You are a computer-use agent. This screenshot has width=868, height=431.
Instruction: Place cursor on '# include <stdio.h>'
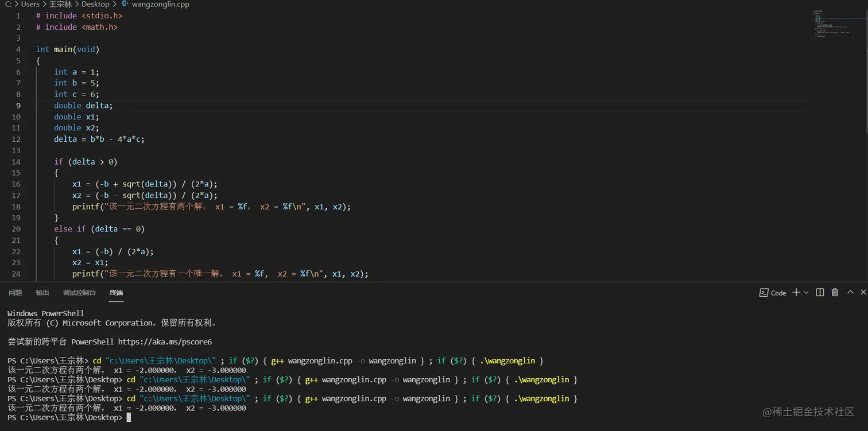79,15
